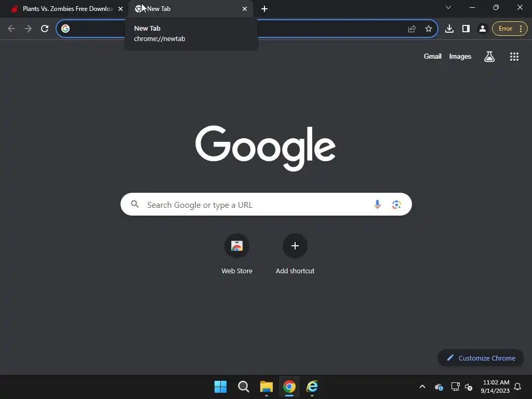This screenshot has width=532, height=399.
Task: Click the magnifier in the search box
Action: click(x=135, y=204)
